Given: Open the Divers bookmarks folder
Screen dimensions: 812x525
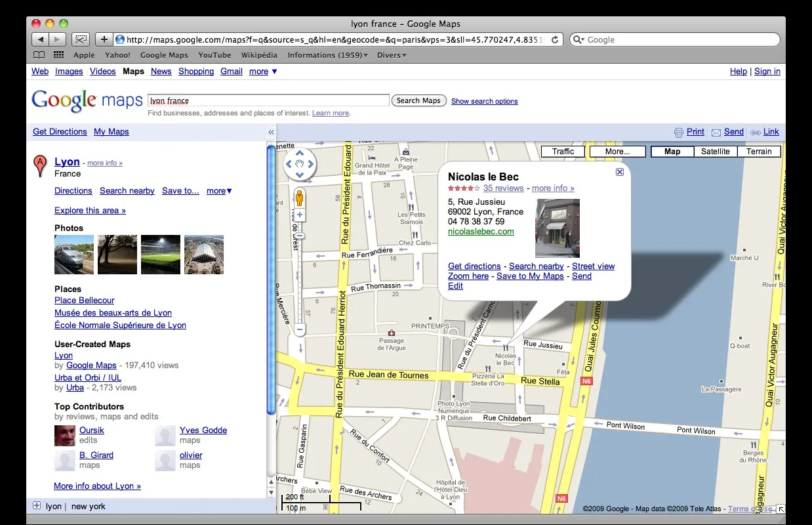Looking at the screenshot, I should tap(392, 55).
